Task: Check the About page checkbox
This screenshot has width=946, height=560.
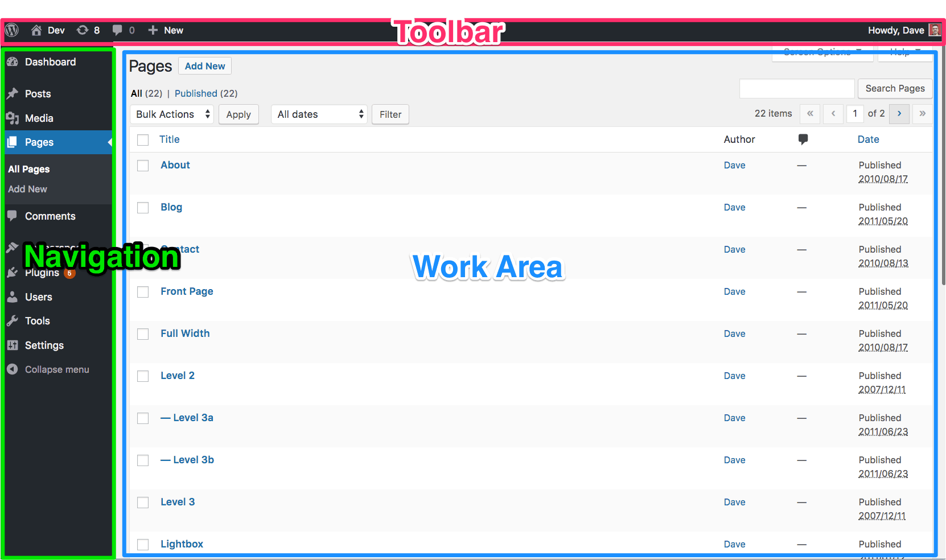Action: (143, 166)
